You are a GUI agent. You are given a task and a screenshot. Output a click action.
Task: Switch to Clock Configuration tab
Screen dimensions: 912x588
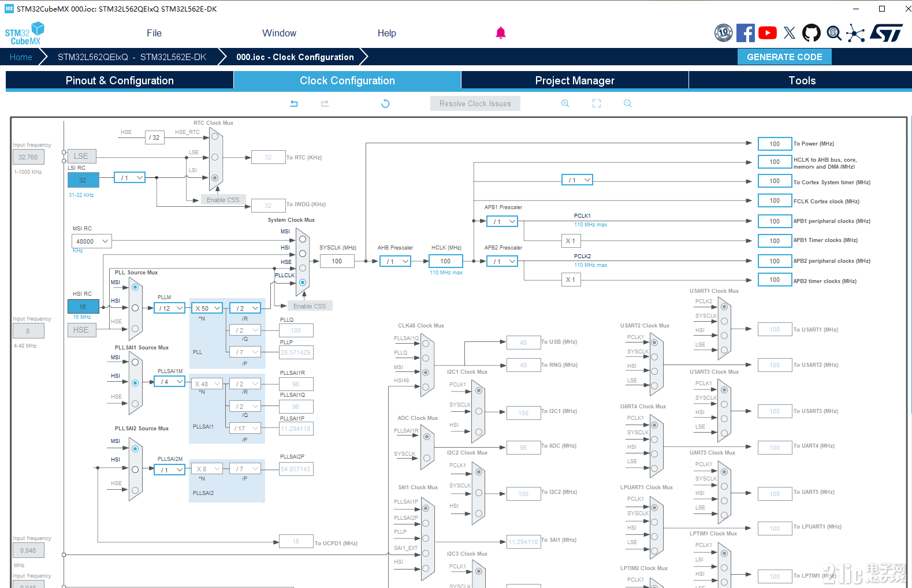[x=347, y=80]
